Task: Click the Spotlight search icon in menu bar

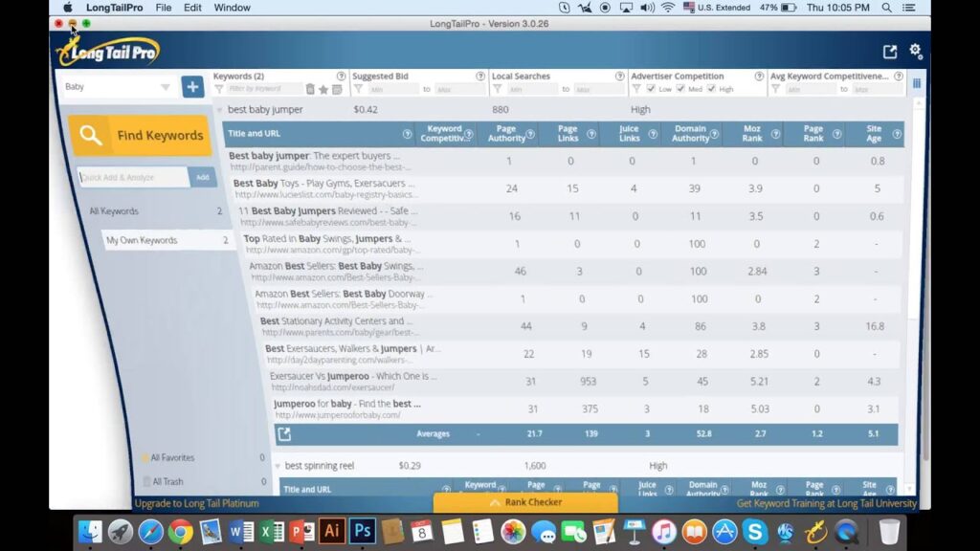Action: coord(886,8)
